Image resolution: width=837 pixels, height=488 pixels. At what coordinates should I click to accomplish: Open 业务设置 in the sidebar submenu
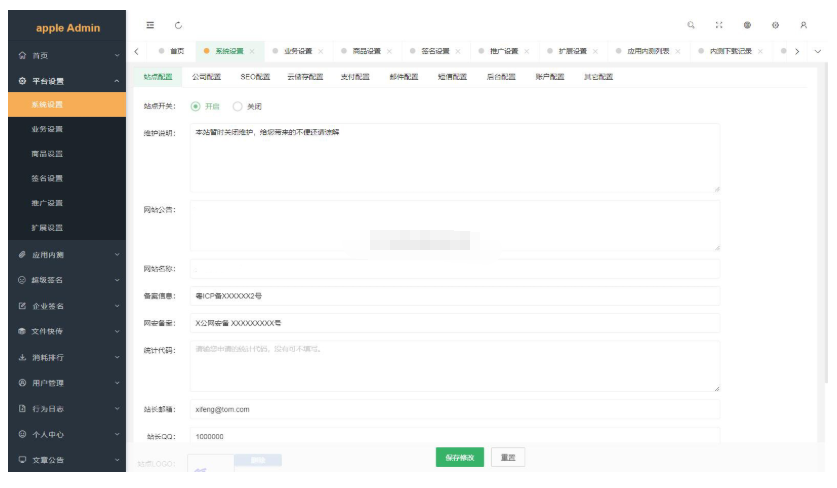67,129
